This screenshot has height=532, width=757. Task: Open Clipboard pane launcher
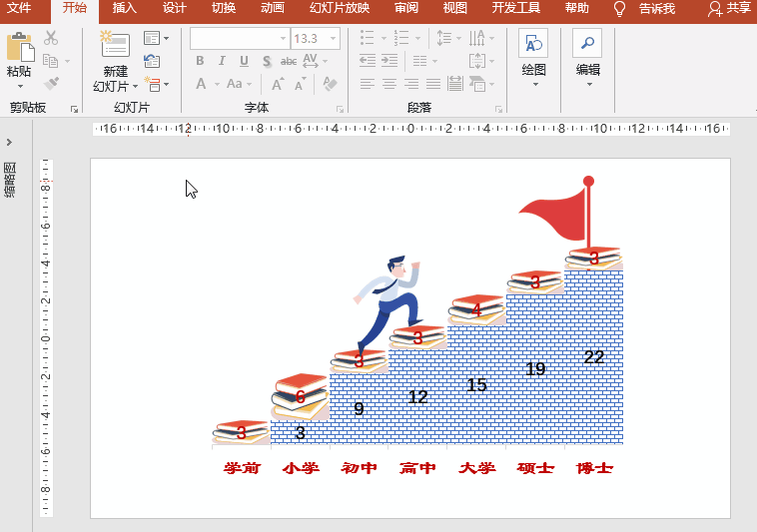pos(74,110)
